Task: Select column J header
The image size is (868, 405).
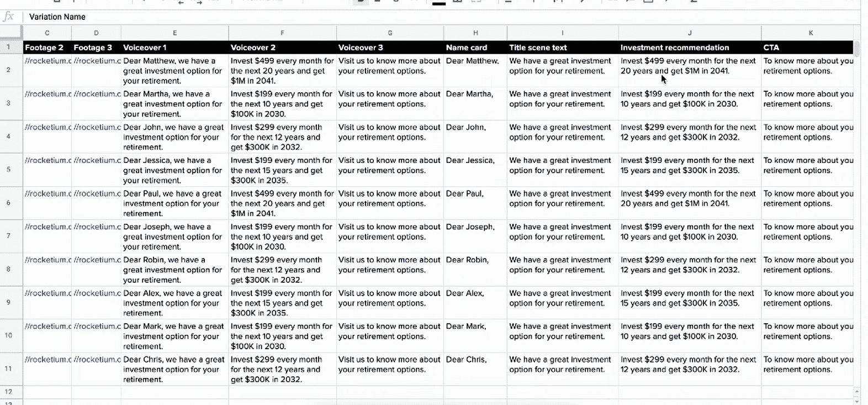Action: pyautogui.click(x=690, y=33)
